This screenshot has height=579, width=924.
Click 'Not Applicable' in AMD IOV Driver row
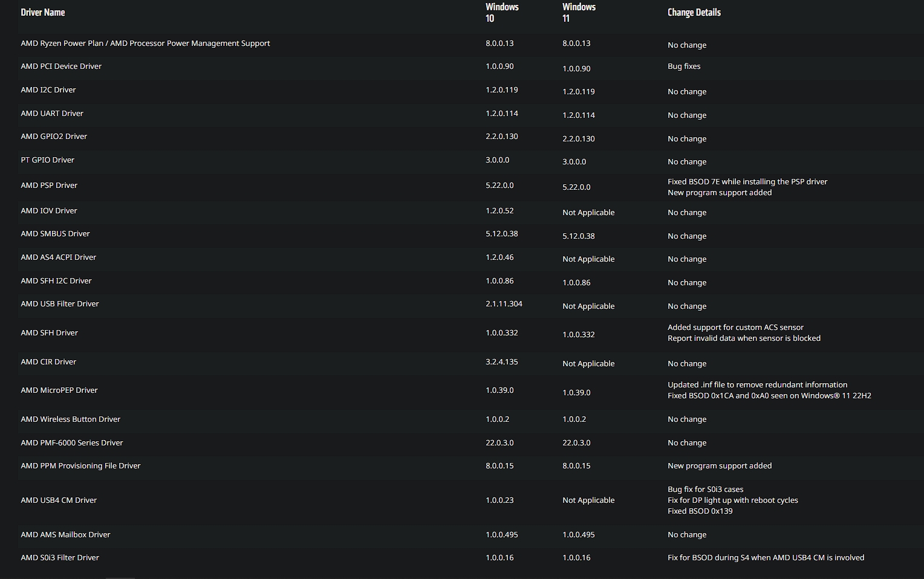coord(588,213)
